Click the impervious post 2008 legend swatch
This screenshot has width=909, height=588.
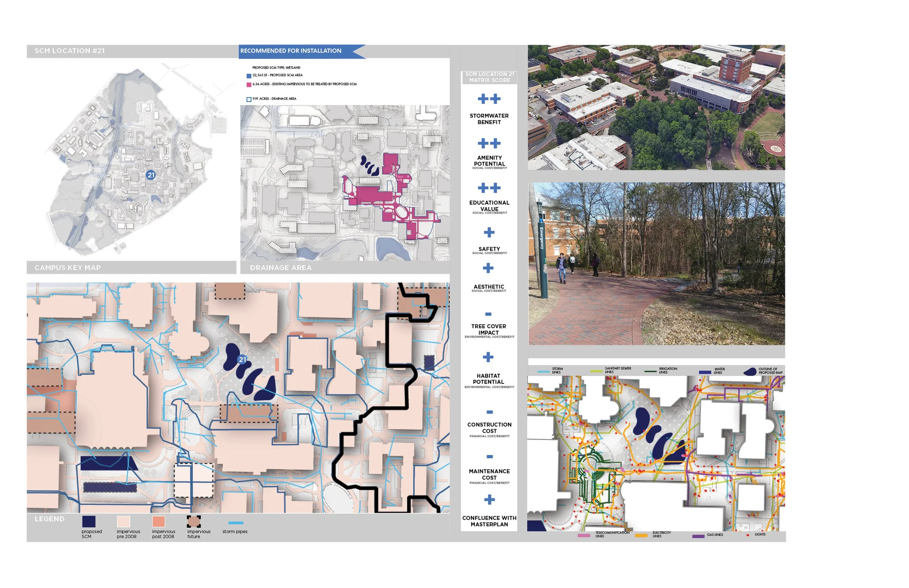coord(159,521)
